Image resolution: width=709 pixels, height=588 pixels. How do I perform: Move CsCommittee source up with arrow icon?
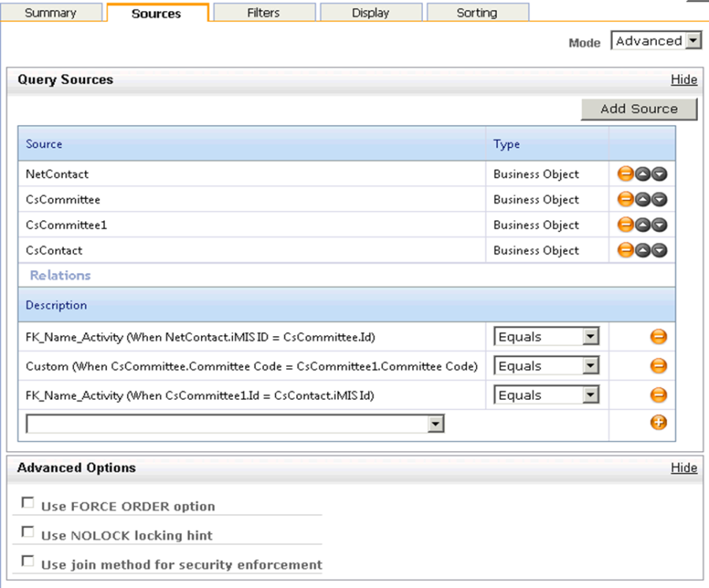pos(643,200)
